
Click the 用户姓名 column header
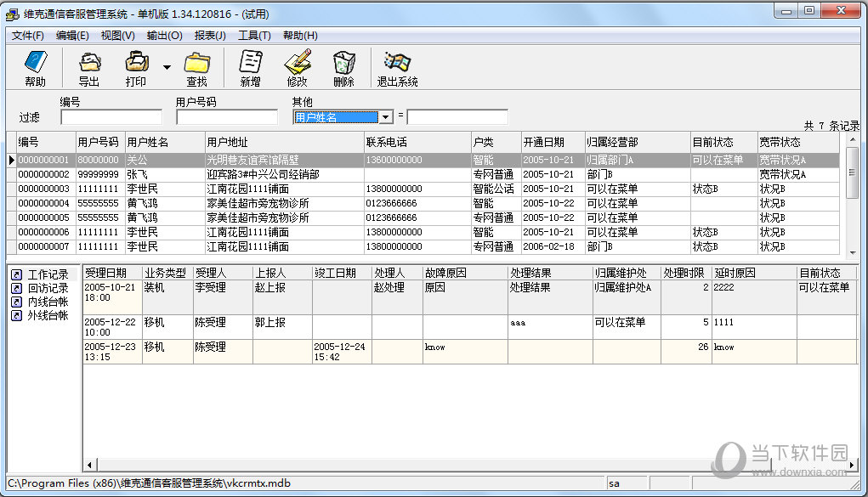[x=164, y=142]
